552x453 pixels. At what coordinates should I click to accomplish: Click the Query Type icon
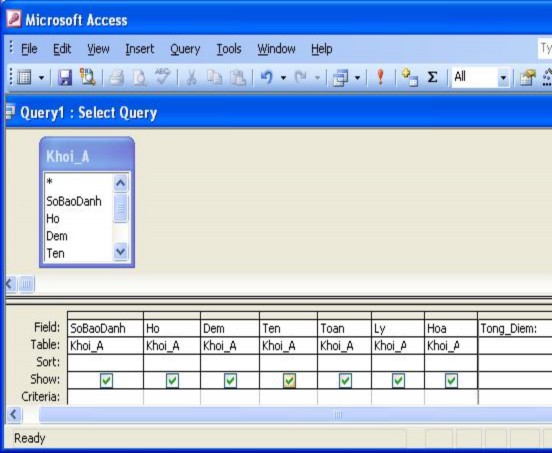[x=340, y=77]
